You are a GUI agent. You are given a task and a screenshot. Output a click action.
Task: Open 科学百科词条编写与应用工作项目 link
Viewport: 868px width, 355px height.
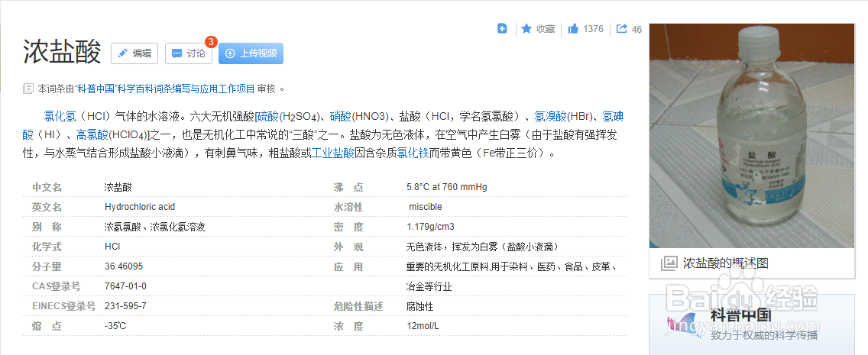pos(186,89)
